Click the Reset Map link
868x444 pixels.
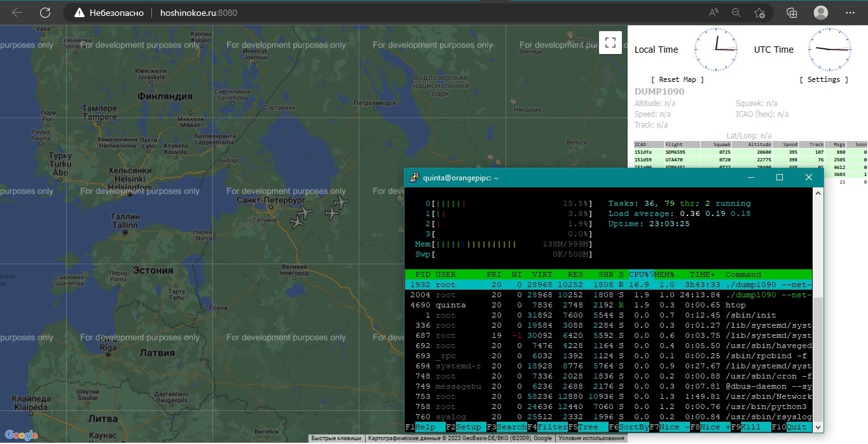click(677, 79)
